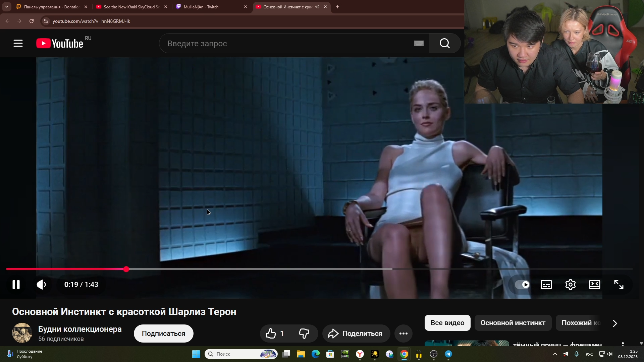Open the three-dots more actions menu
The height and width of the screenshot is (362, 644).
point(403,334)
